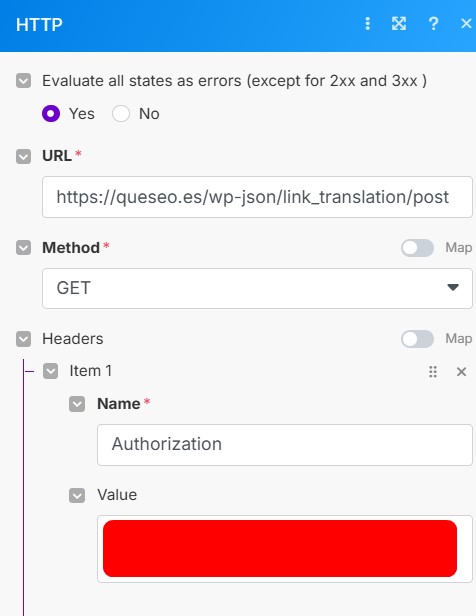Select the Yes radio button
This screenshot has width=476, height=616.
(x=51, y=114)
